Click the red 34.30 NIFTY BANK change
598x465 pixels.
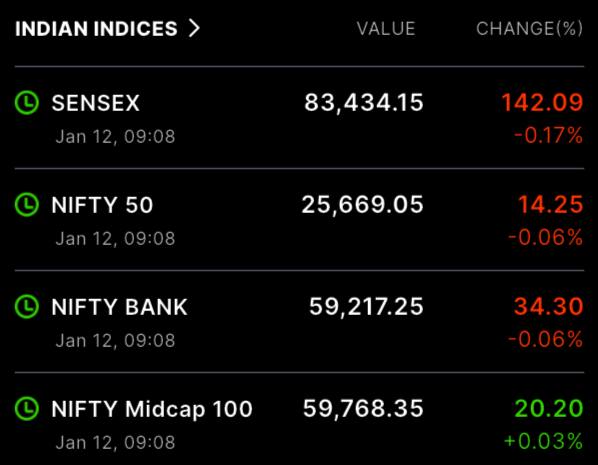click(548, 306)
